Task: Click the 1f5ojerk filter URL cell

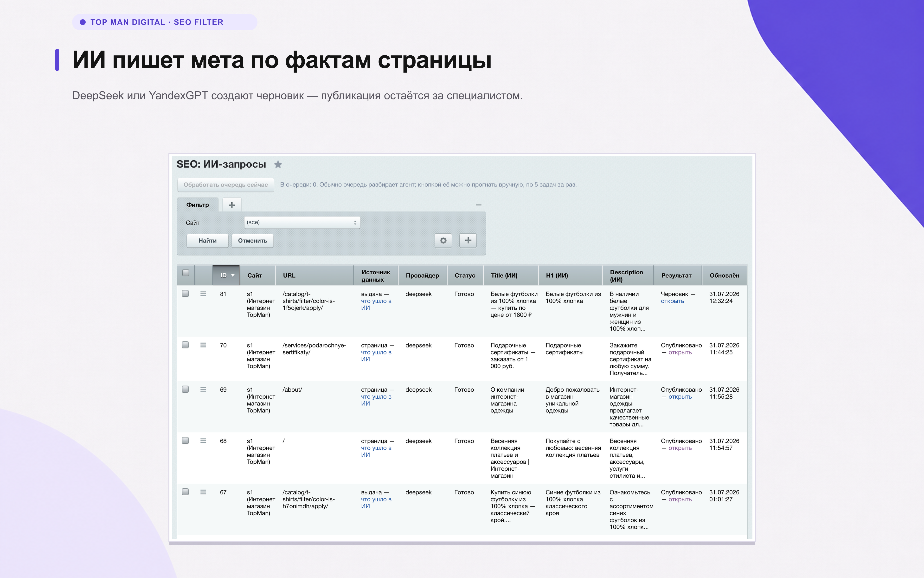Action: coord(308,301)
